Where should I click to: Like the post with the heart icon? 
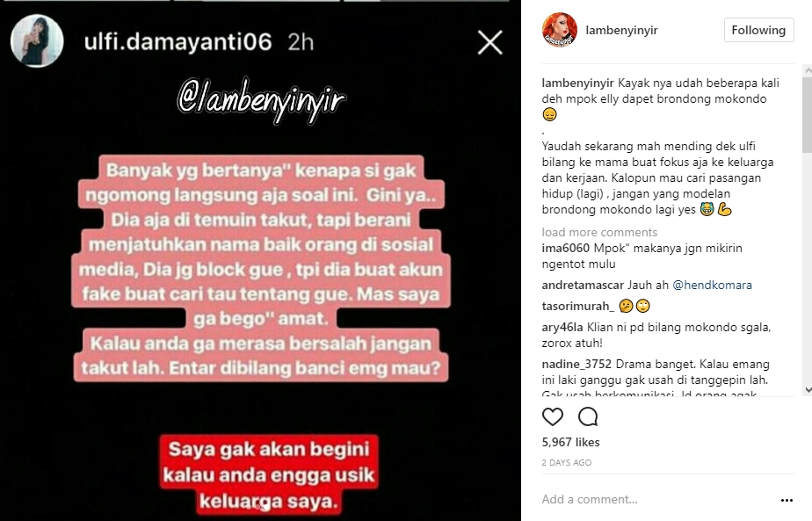(552, 416)
